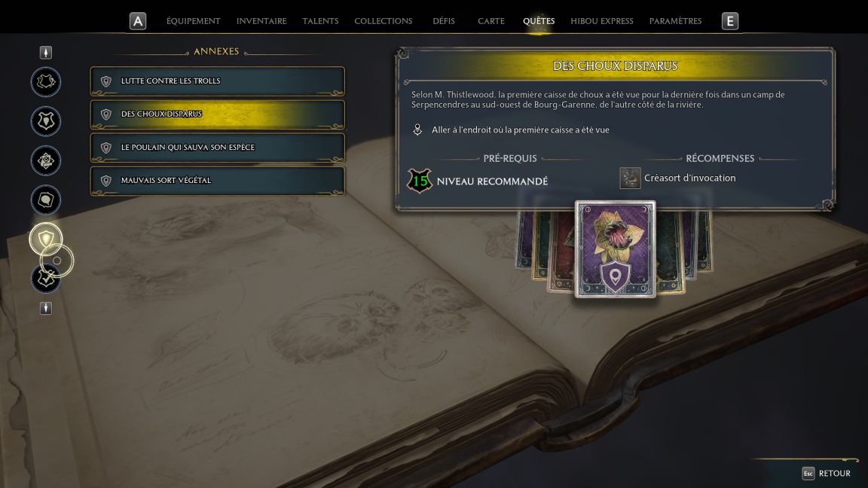This screenshot has width=868, height=488.
Task: Click the up arrow above sidebar icons
Action: coord(46,52)
